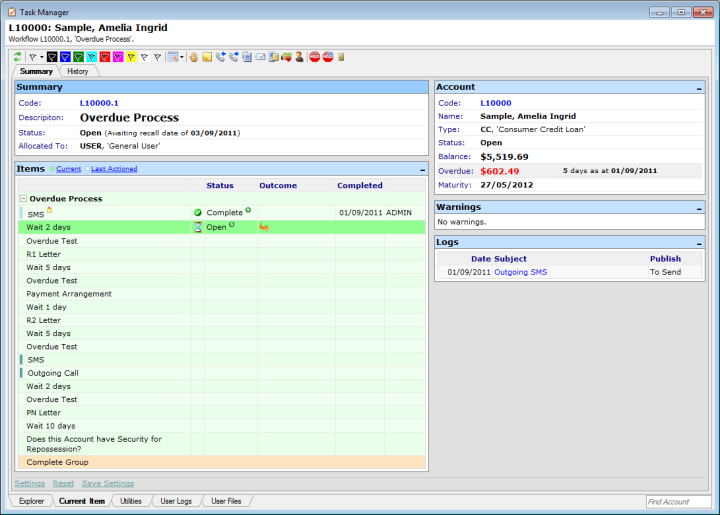This screenshot has height=515, width=720.
Task: Click the incoming call phone icon
Action: coord(220,57)
